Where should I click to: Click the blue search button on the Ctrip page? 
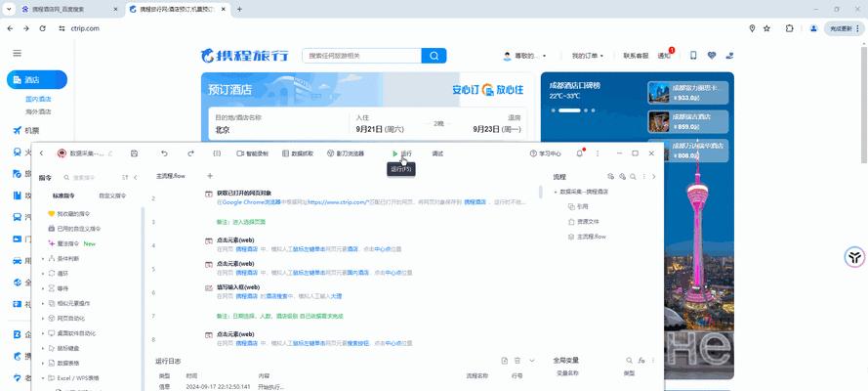434,56
